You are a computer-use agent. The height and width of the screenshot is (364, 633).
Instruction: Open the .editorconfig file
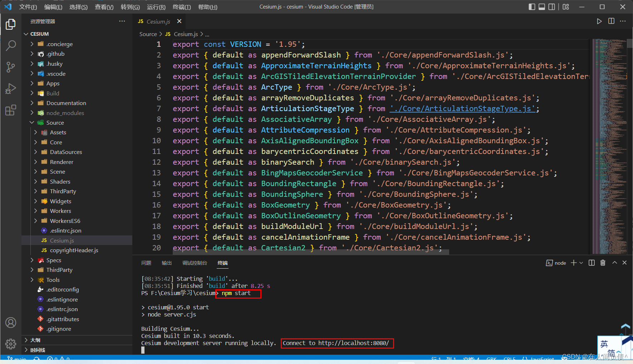[x=77, y=289]
